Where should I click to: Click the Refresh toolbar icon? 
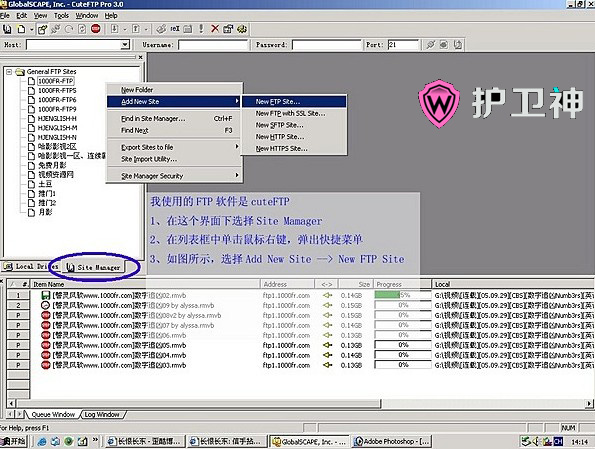click(x=82, y=29)
